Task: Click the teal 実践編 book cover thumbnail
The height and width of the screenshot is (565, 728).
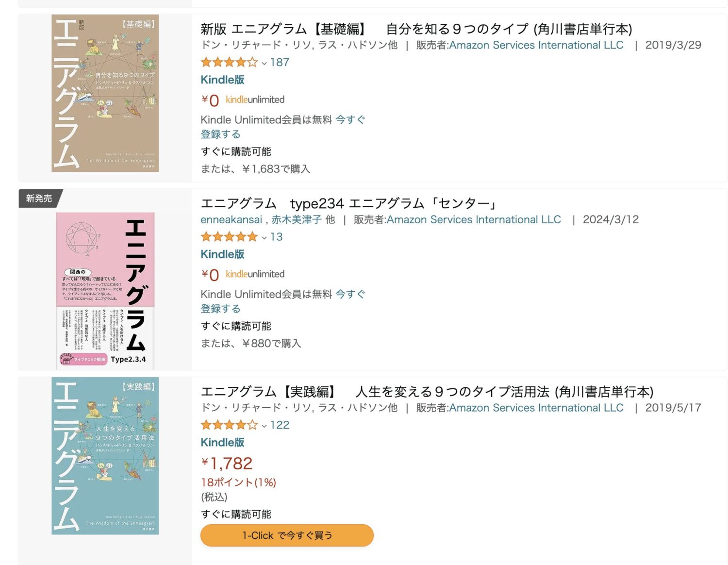Action: point(105,456)
